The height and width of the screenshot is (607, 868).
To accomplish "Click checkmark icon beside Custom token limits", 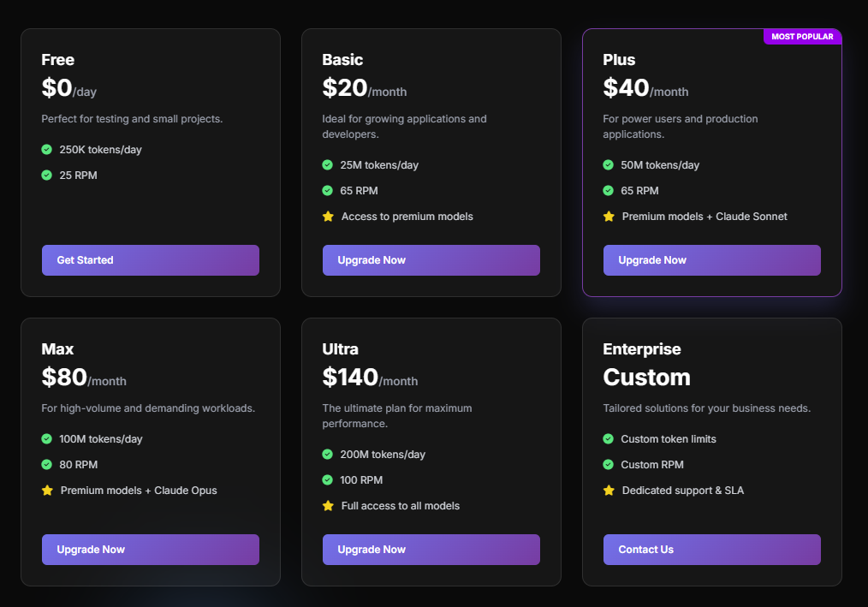I will click(609, 438).
